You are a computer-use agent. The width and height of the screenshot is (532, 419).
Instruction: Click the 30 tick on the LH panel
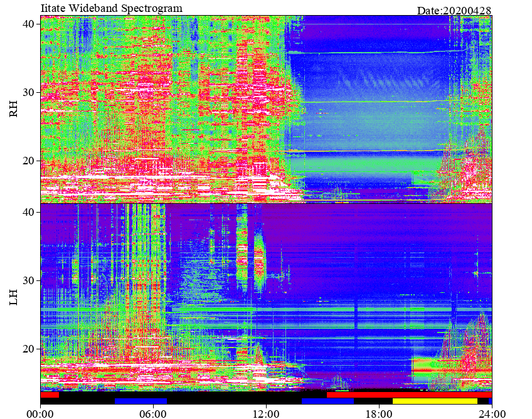[28, 280]
